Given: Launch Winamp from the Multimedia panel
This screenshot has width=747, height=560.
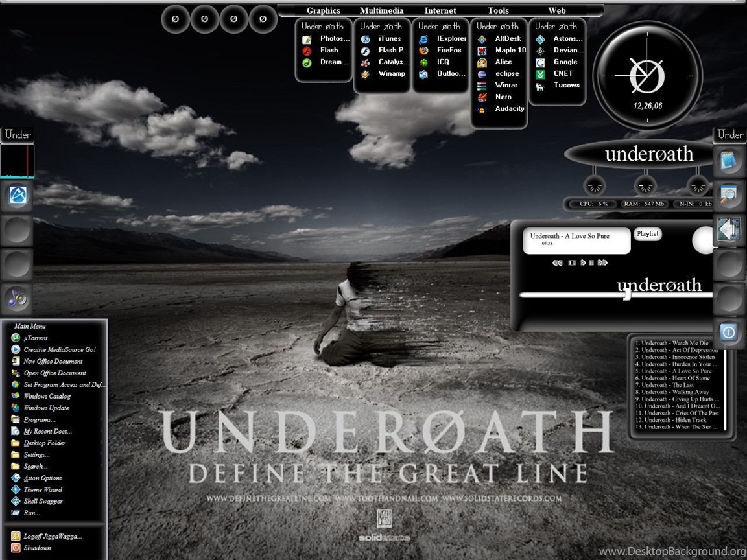Looking at the screenshot, I should click(383, 74).
